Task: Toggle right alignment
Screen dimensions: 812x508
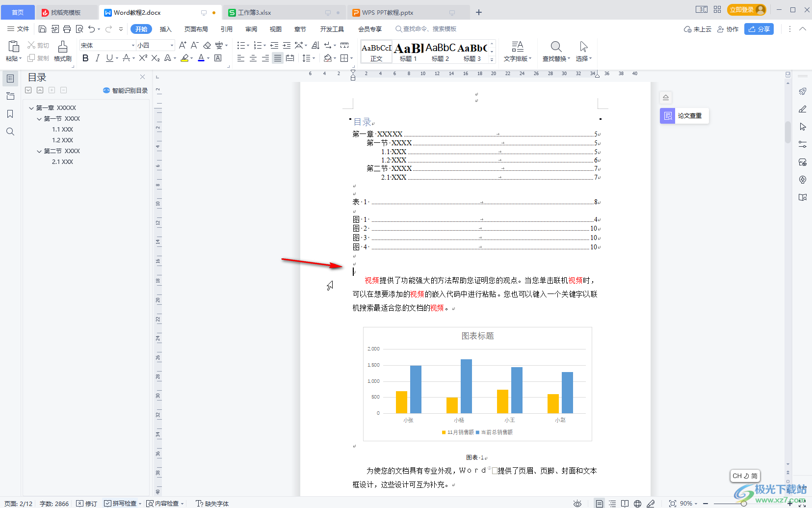Action: 265,58
